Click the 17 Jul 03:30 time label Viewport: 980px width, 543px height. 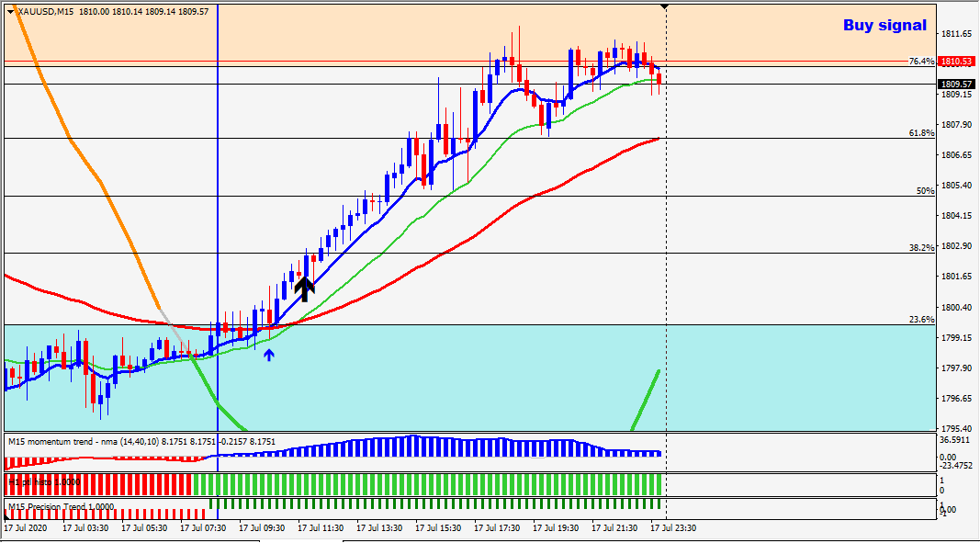click(x=85, y=528)
